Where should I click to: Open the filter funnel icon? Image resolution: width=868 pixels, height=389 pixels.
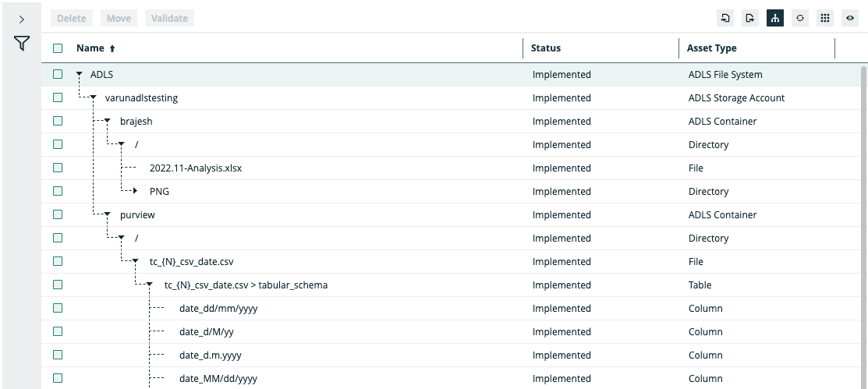22,44
